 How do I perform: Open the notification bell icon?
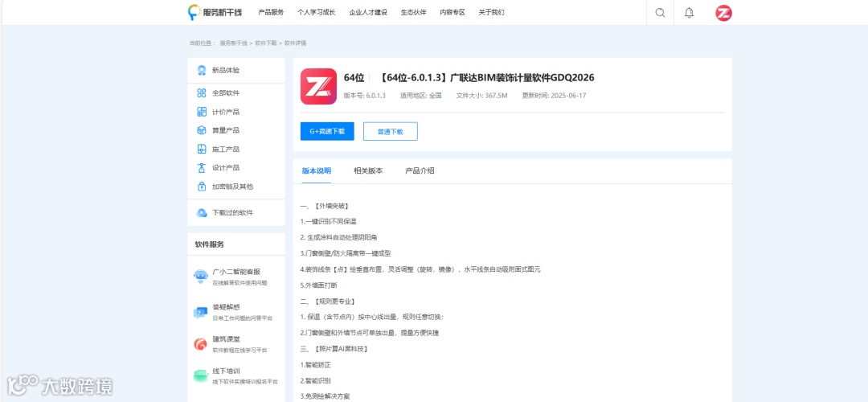click(x=690, y=13)
